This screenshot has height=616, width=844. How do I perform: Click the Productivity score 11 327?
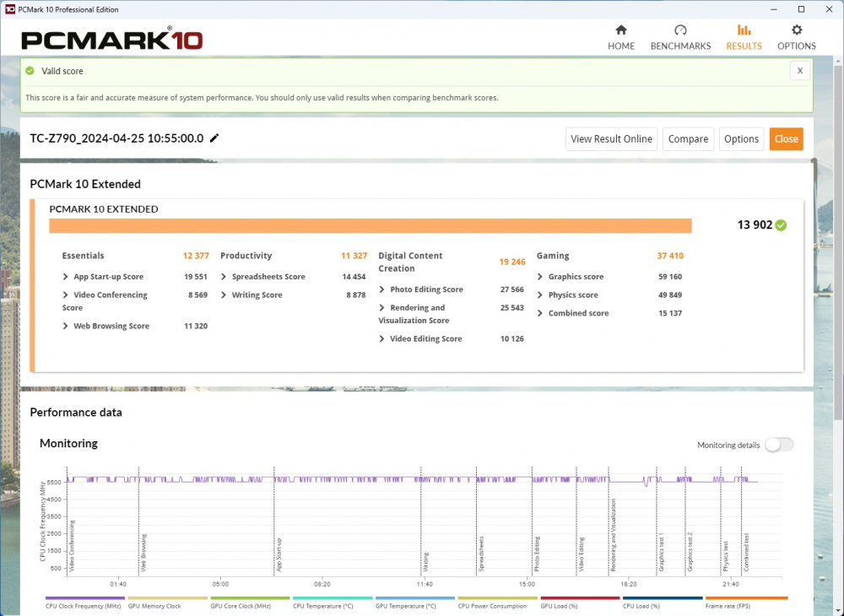tap(354, 256)
